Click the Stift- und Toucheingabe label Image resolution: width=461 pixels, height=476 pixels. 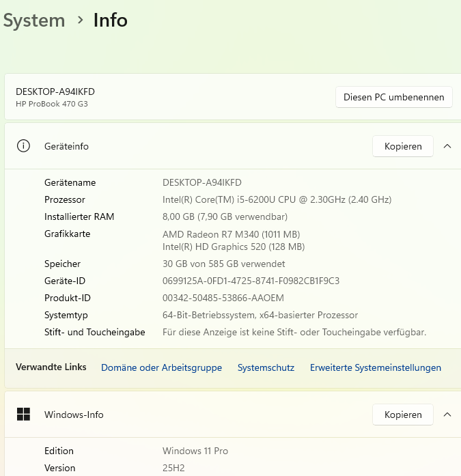click(x=95, y=332)
